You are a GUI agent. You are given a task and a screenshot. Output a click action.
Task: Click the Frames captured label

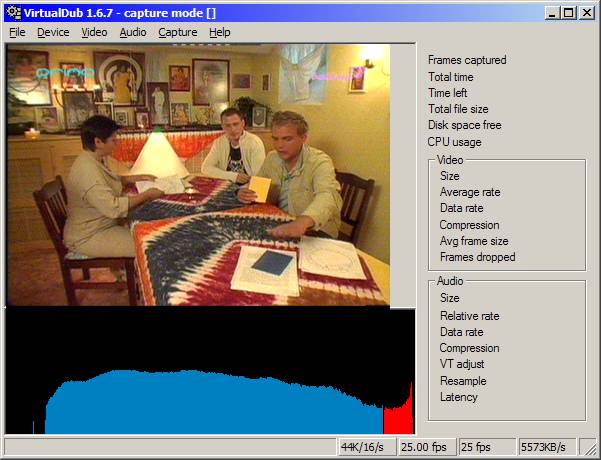pos(467,60)
